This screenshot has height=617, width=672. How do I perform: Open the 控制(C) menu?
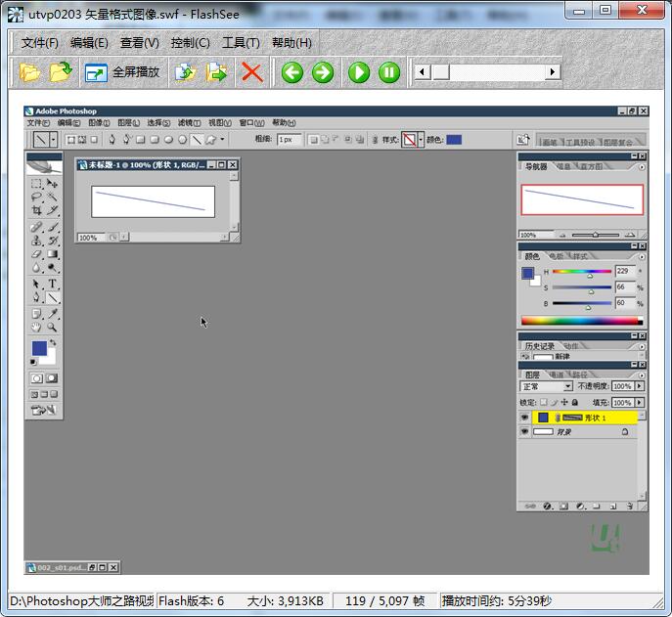(190, 42)
